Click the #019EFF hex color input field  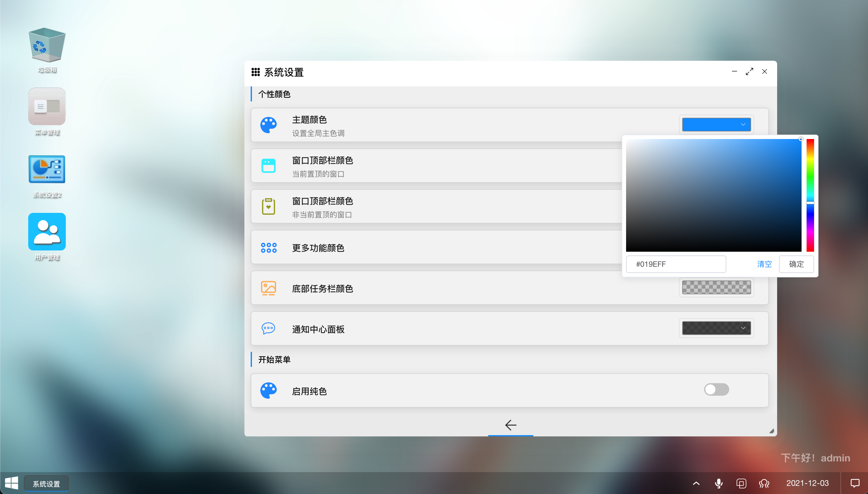[x=676, y=264]
